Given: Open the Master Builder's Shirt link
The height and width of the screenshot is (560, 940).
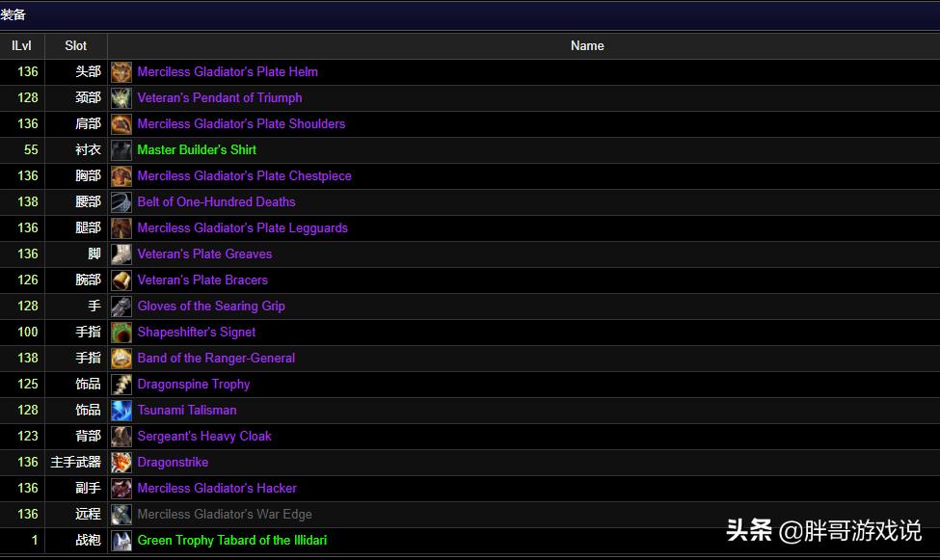Looking at the screenshot, I should [x=197, y=150].
